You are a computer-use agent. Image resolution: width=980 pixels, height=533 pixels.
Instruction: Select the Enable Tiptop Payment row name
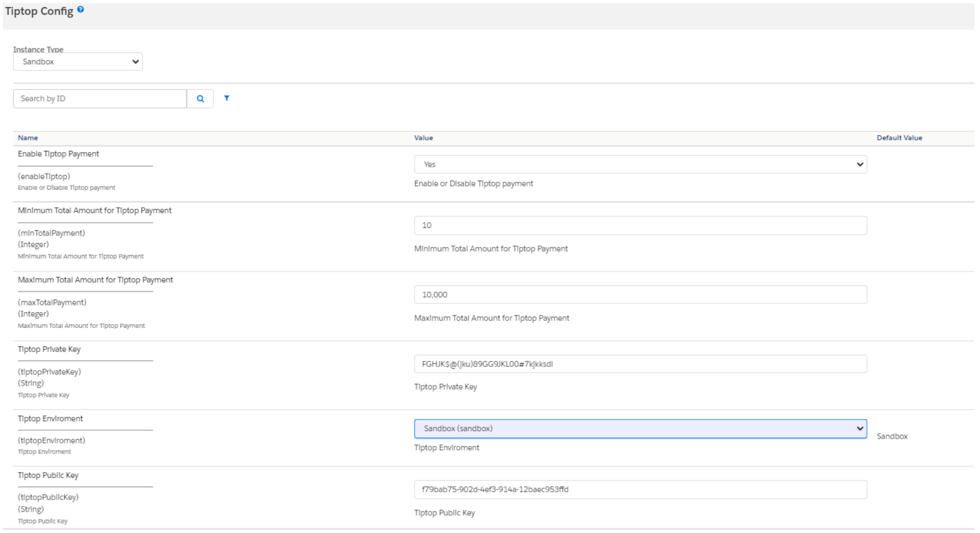58,154
